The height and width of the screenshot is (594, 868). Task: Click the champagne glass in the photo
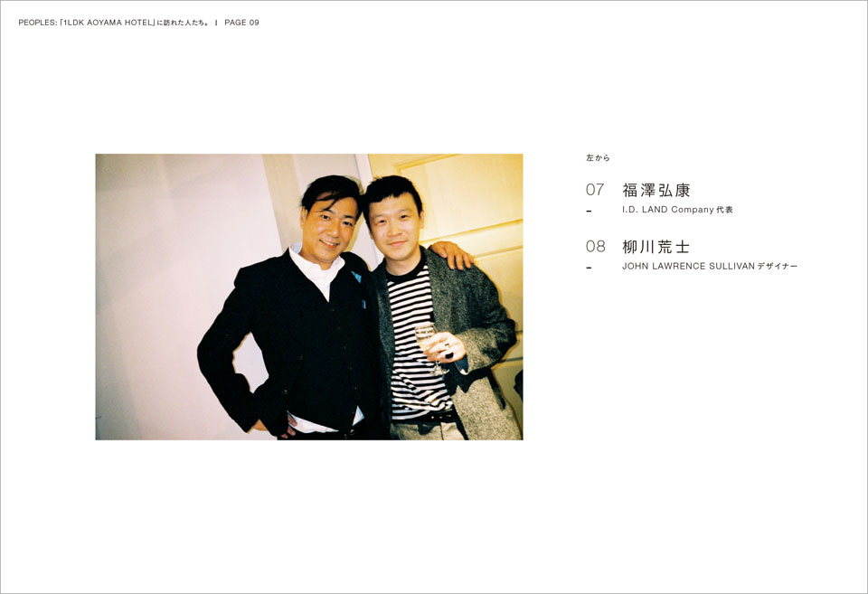tap(430, 347)
